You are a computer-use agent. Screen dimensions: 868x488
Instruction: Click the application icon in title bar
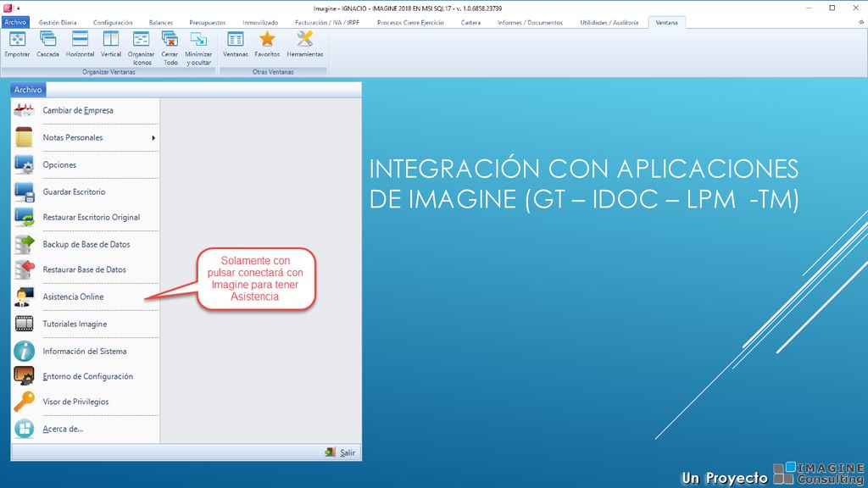pyautogui.click(x=7, y=8)
